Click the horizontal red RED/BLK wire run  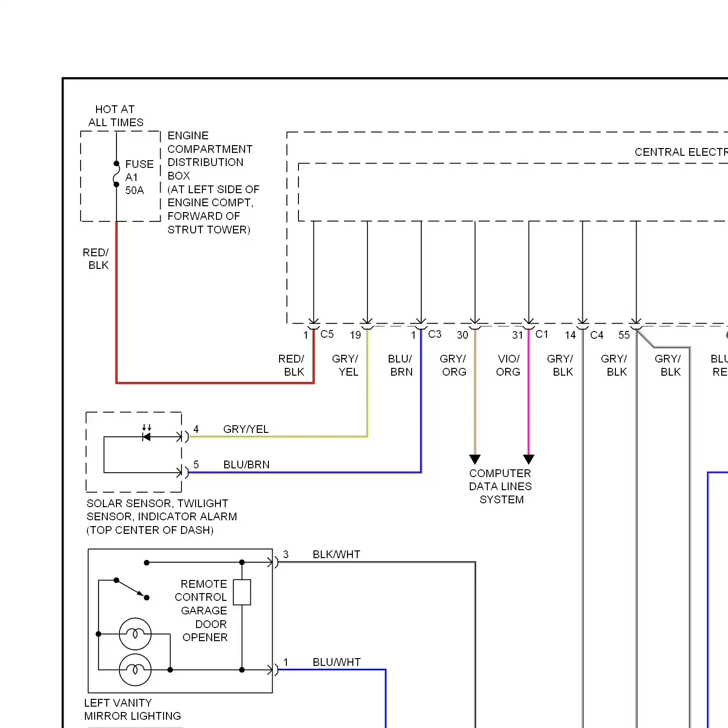(x=215, y=382)
